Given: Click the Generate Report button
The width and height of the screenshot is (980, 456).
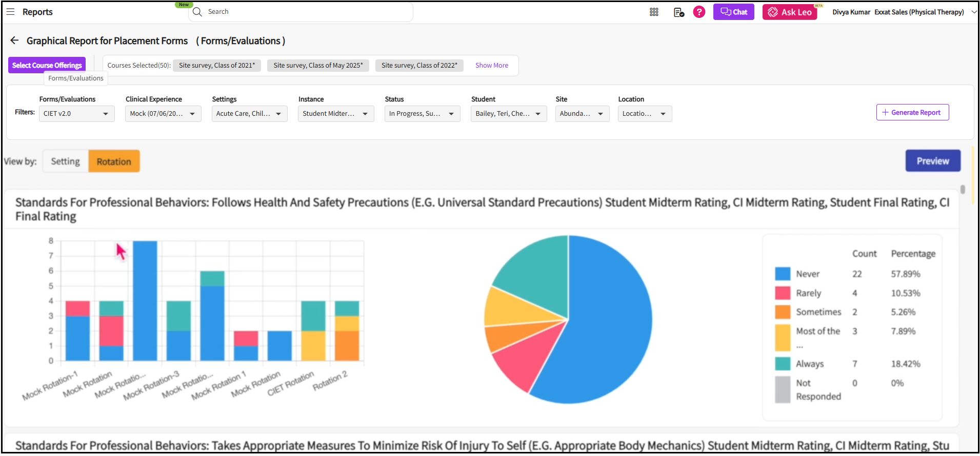Looking at the screenshot, I should point(912,113).
